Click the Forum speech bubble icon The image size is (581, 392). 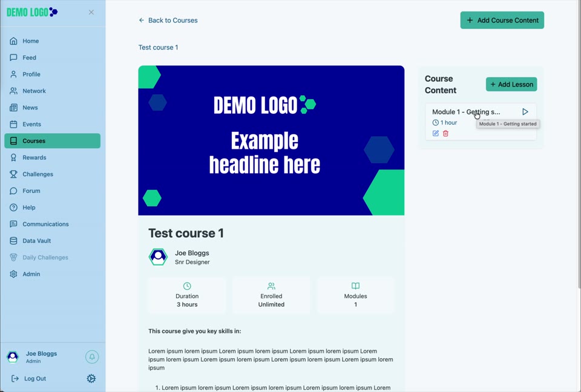[x=13, y=191]
